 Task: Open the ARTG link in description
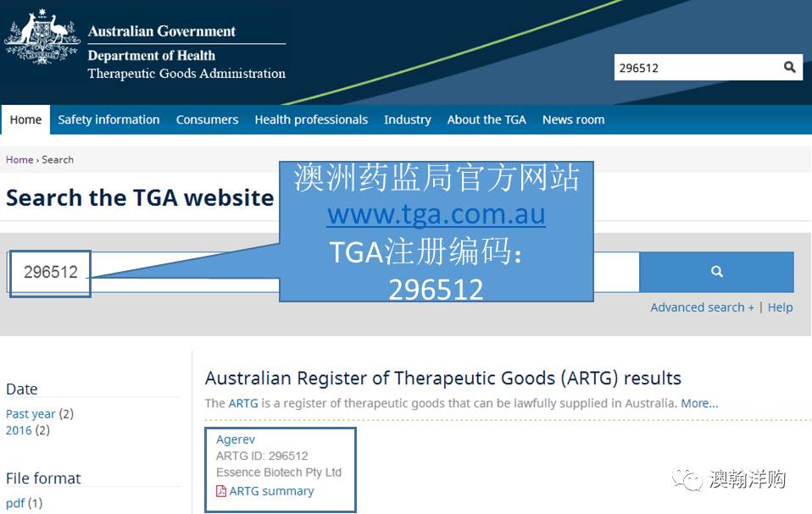[243, 403]
